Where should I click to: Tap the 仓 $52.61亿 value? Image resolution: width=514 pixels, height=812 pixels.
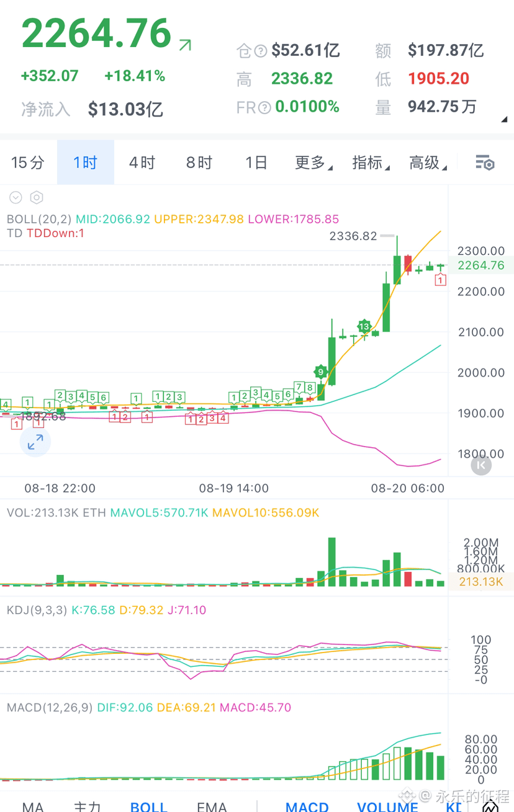(x=305, y=50)
